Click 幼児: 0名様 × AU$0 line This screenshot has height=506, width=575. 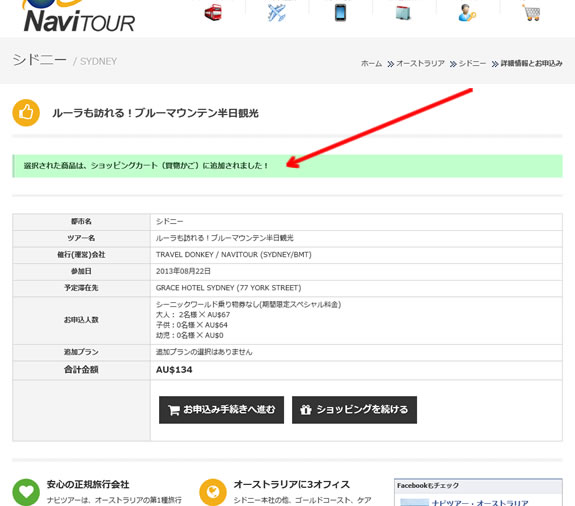(x=190, y=335)
